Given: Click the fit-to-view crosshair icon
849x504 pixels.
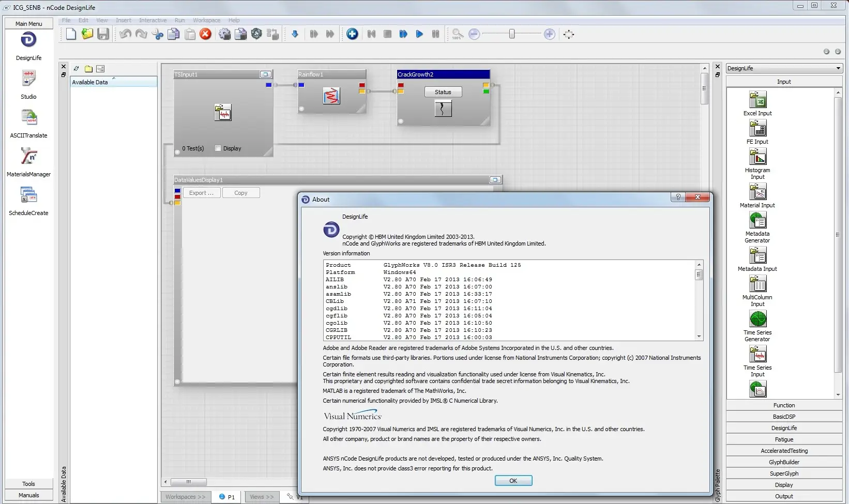Looking at the screenshot, I should click(x=568, y=34).
